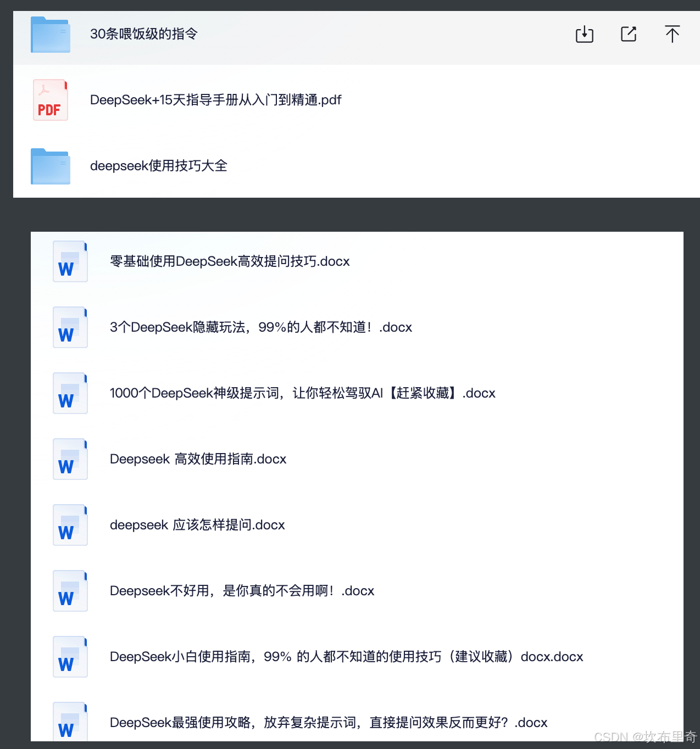Click the Word icon for DeepSeek小白使用指南 file

pos(70,657)
